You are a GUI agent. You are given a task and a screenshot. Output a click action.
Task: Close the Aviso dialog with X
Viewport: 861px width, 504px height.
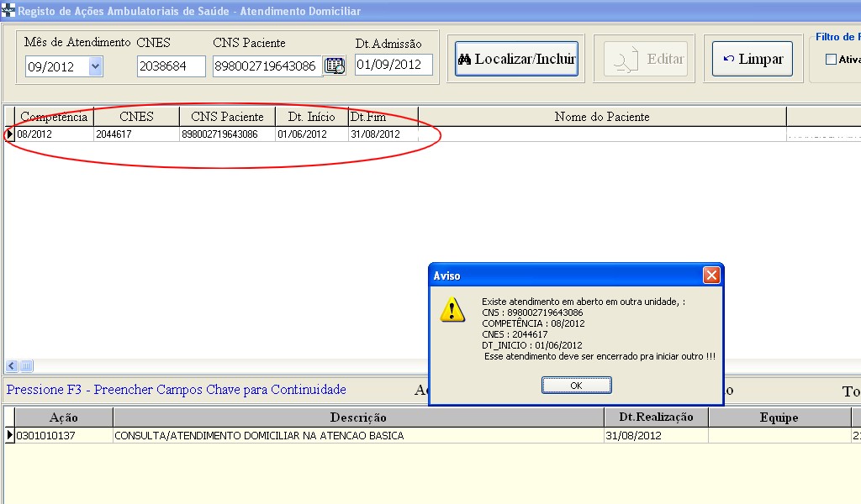711,276
